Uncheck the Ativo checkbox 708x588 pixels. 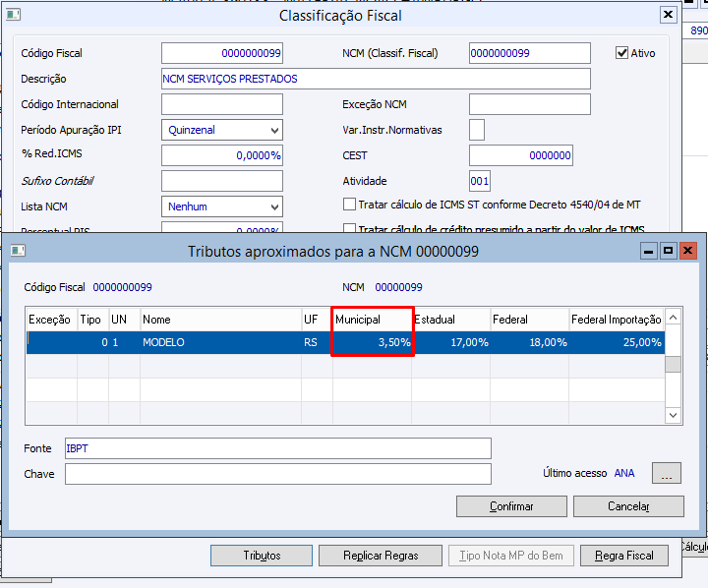tap(621, 53)
